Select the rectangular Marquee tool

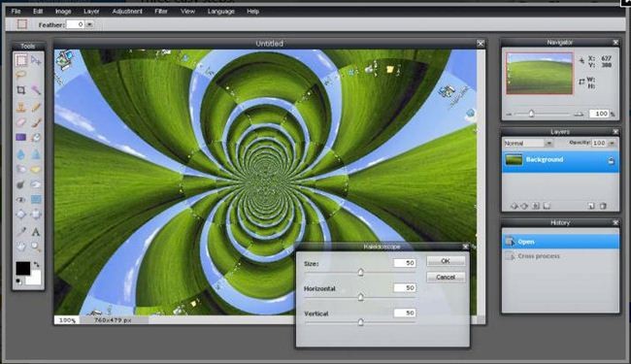point(21,60)
